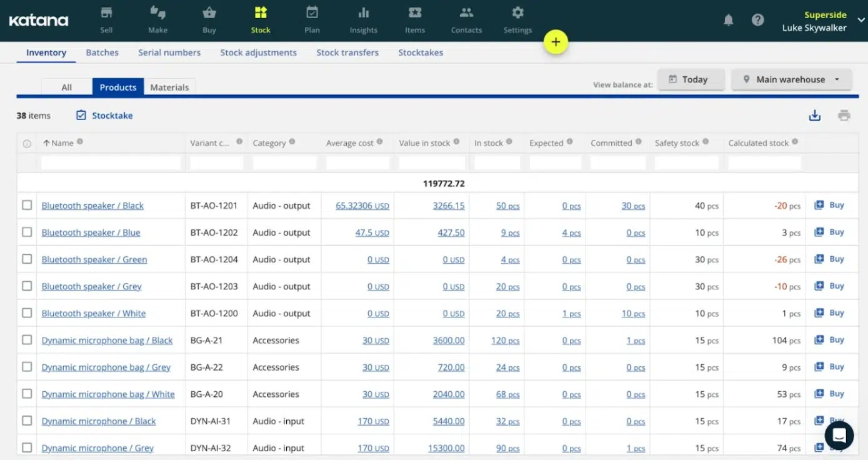Show info tooltip for Category column
The width and height of the screenshot is (868, 460).
pos(292,142)
